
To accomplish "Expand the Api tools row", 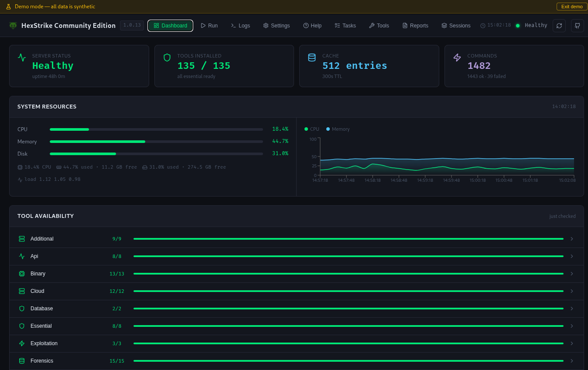I will [x=572, y=256].
